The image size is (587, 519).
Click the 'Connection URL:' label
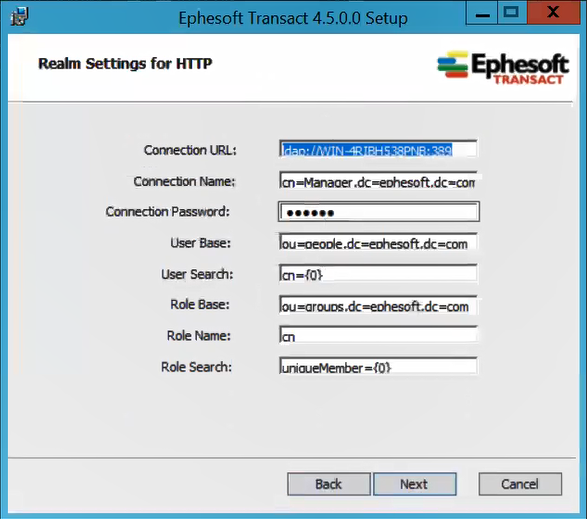tap(190, 150)
